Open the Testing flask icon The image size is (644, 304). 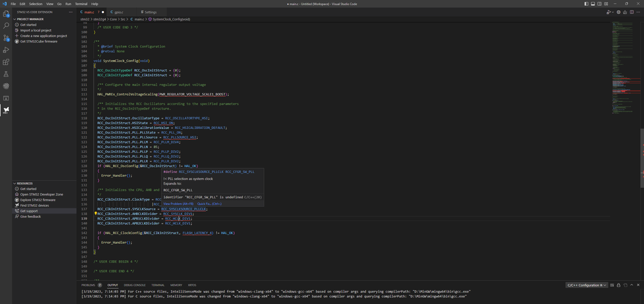pyautogui.click(x=6, y=74)
